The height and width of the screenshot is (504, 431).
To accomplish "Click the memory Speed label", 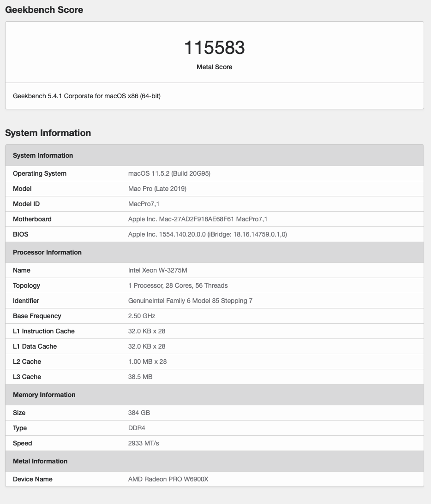I will (x=23, y=443).
